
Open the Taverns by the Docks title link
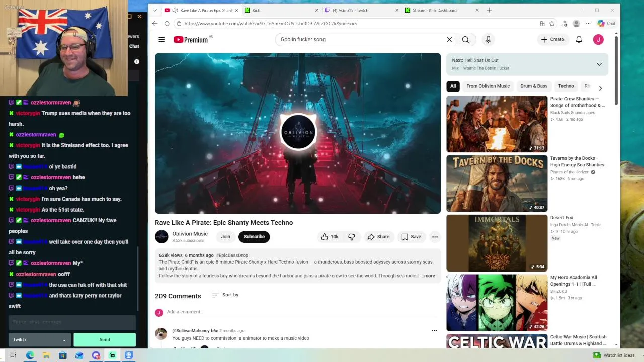pyautogui.click(x=577, y=161)
